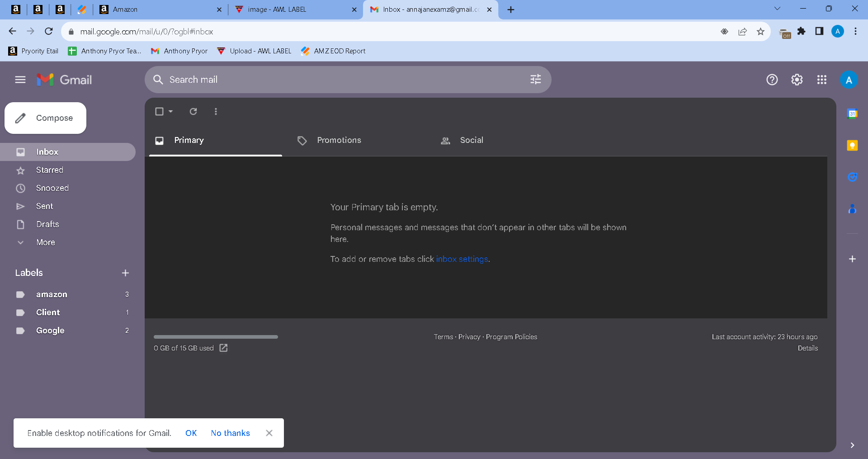
Task: Open the amazon label
Action: click(x=68, y=294)
